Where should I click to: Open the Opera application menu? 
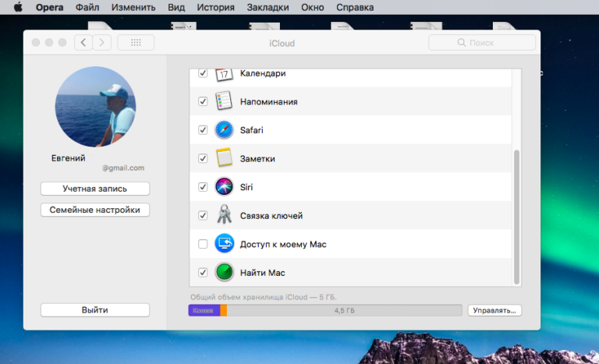pos(50,7)
